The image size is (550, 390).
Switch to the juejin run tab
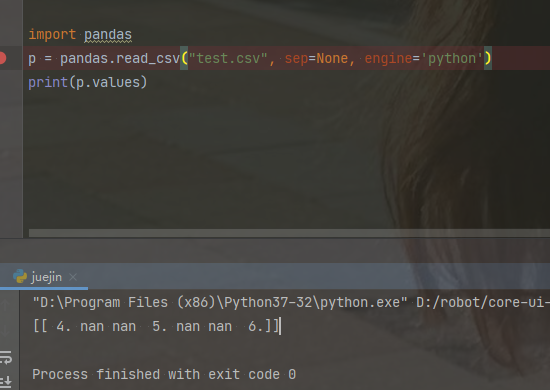pyautogui.click(x=46, y=277)
